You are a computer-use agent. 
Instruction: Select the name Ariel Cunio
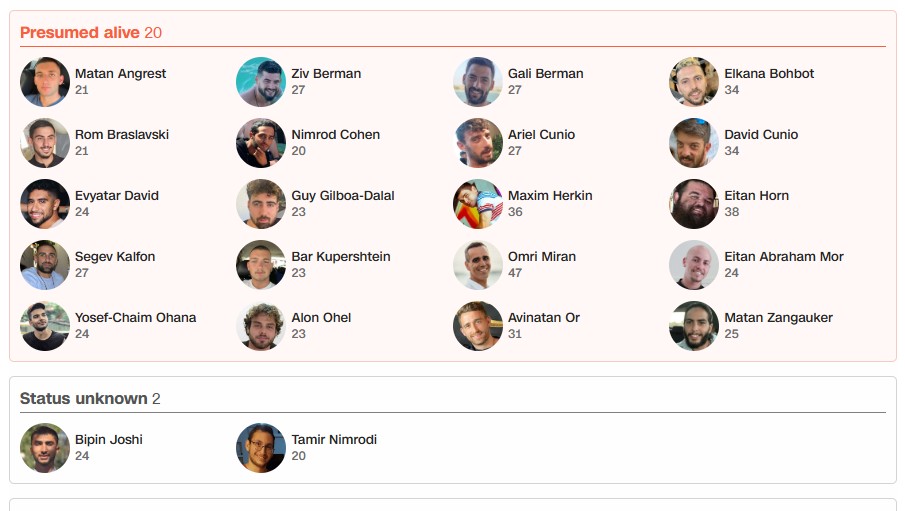coord(541,135)
